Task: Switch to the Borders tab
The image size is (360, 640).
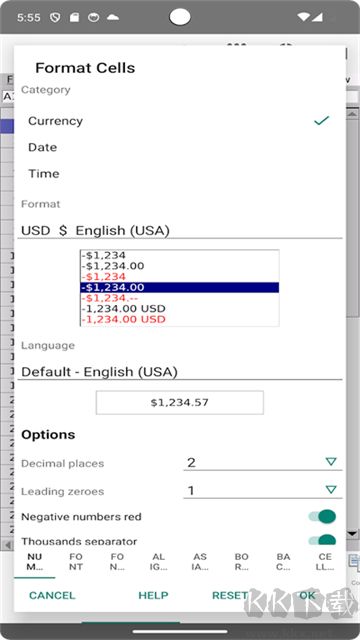Action: pyautogui.click(x=242, y=562)
